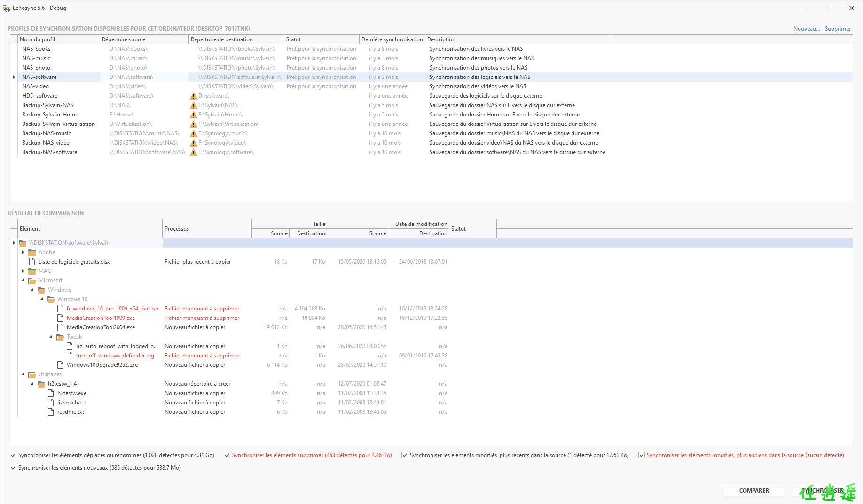This screenshot has height=504, width=863.
Task: Click the Processus column header
Action: tap(207, 229)
